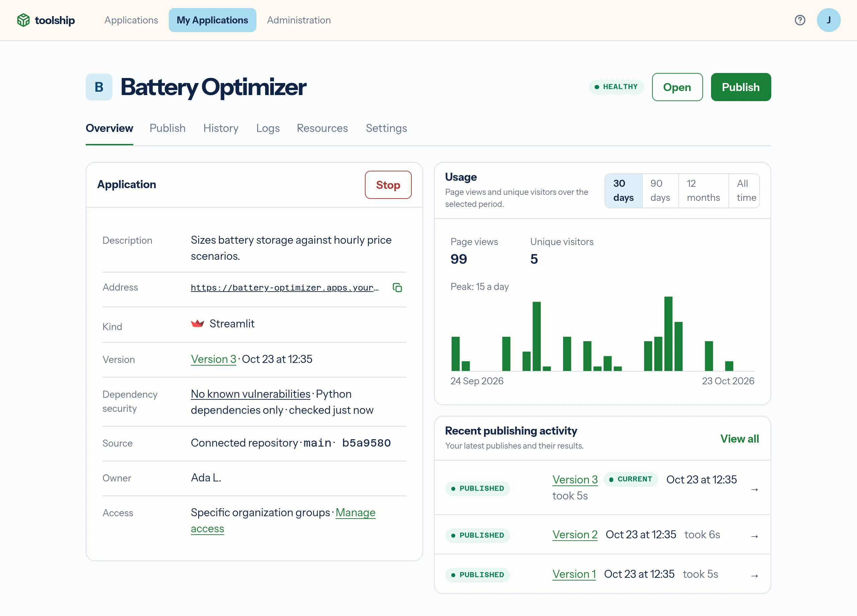
Task: Open the Settings tab
Action: coord(386,128)
